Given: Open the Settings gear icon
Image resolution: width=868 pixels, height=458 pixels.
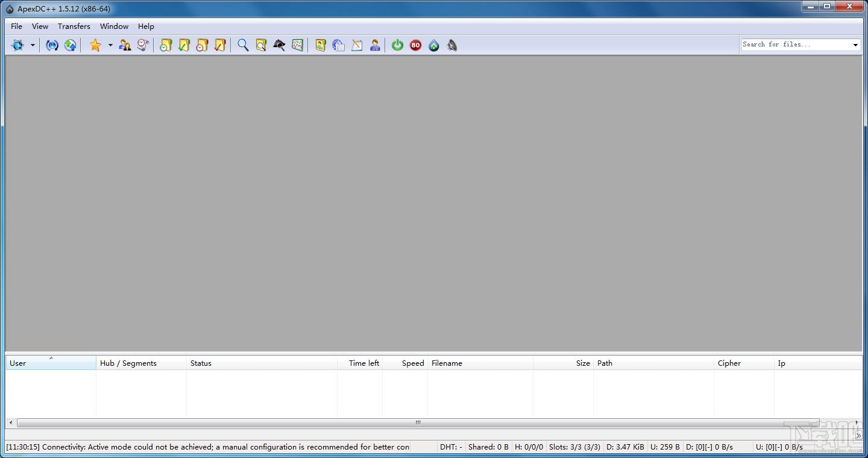Looking at the screenshot, I should (x=338, y=45).
